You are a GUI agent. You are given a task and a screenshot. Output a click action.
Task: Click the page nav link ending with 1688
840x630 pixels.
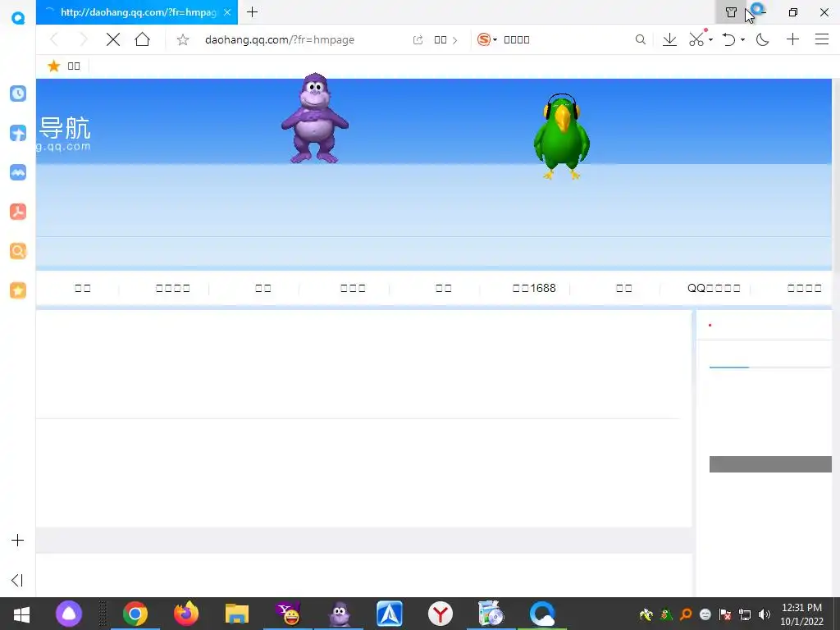534,288
